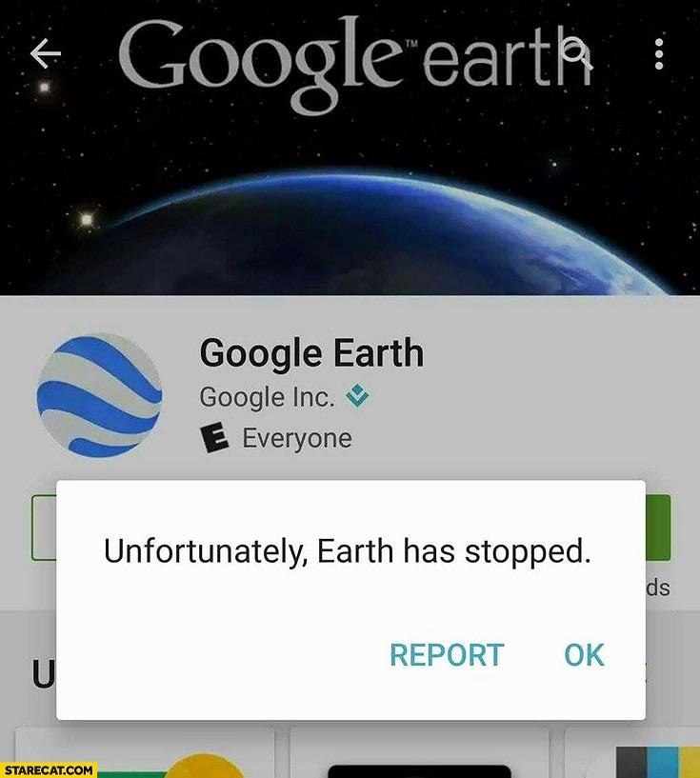Open the bottom-right card with colored stripes
Viewport: 700px width, 778px height.
[x=632, y=752]
